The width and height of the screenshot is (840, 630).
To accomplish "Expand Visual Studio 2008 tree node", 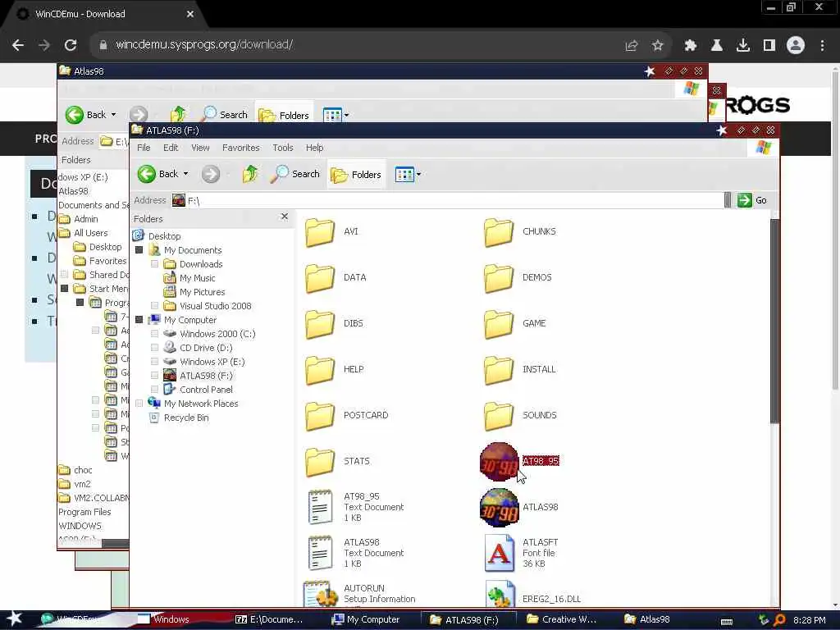I will (x=155, y=306).
